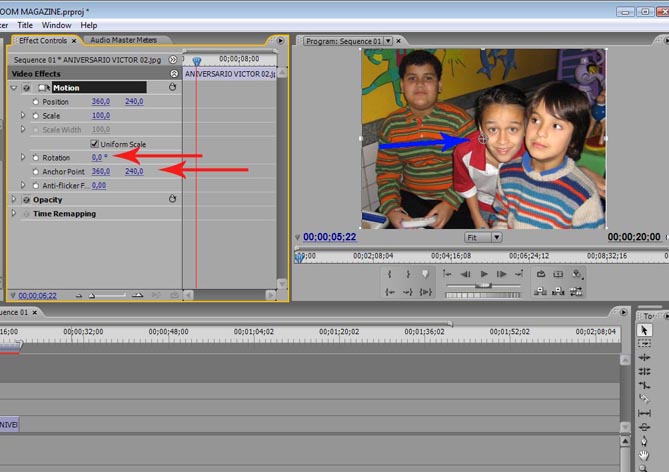
Task: Activate the Hand tool
Action: (644, 455)
